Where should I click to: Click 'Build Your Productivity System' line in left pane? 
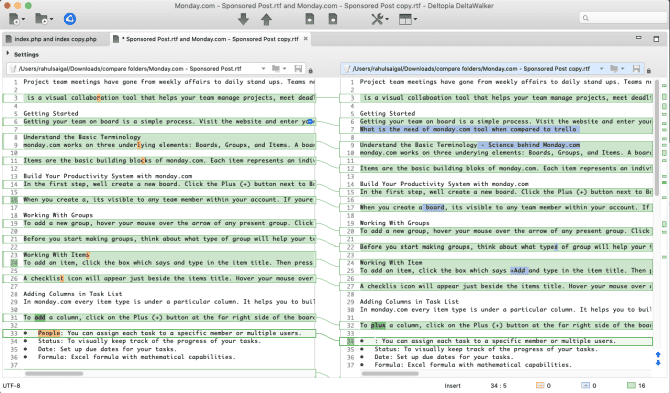pyautogui.click(x=108, y=176)
